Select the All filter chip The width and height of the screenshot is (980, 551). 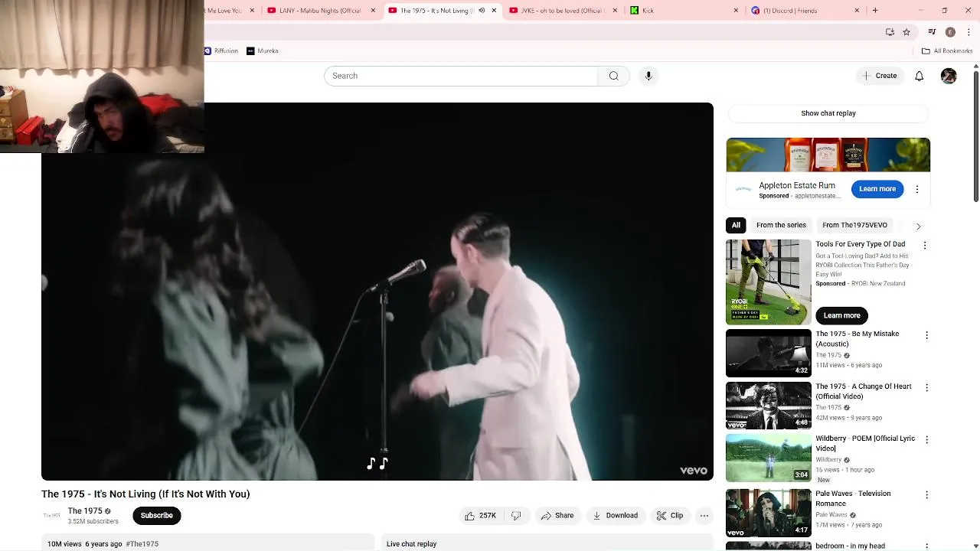click(736, 225)
